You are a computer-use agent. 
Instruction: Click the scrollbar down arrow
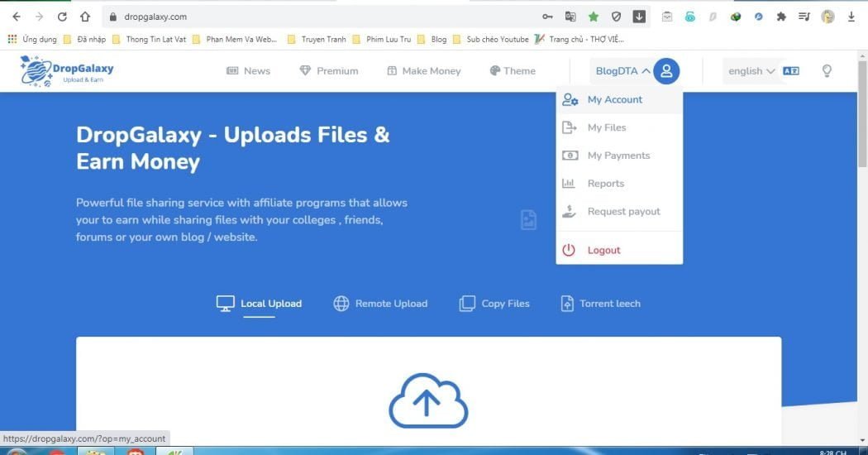(x=862, y=441)
